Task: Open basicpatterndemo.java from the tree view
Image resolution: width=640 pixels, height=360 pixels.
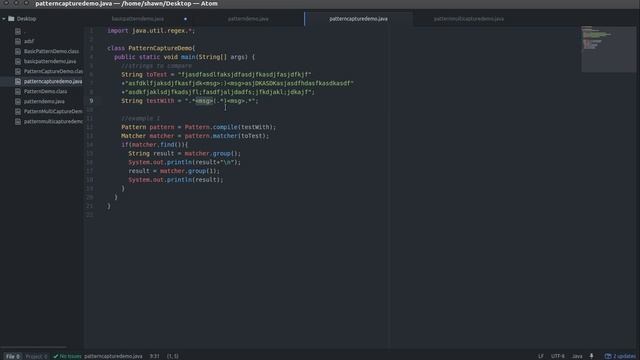Action: tap(50, 61)
